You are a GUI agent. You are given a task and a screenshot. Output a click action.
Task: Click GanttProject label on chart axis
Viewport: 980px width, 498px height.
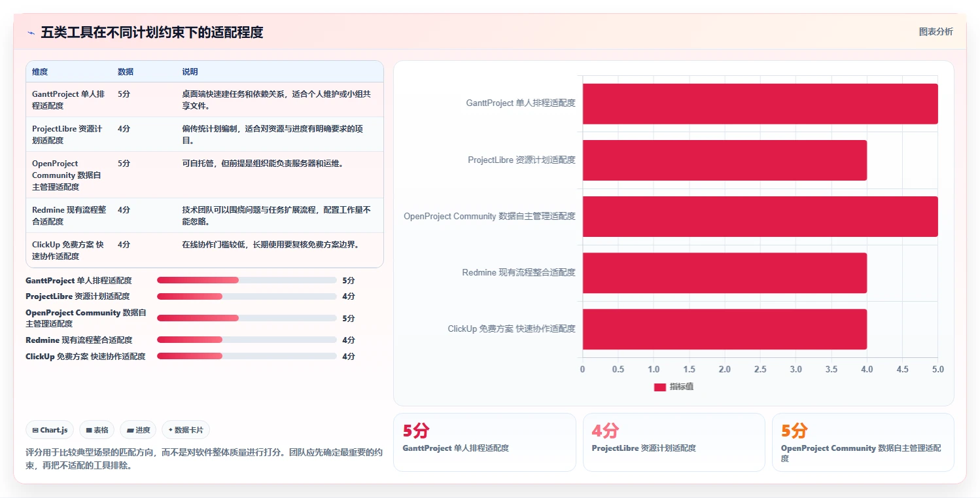click(x=521, y=103)
